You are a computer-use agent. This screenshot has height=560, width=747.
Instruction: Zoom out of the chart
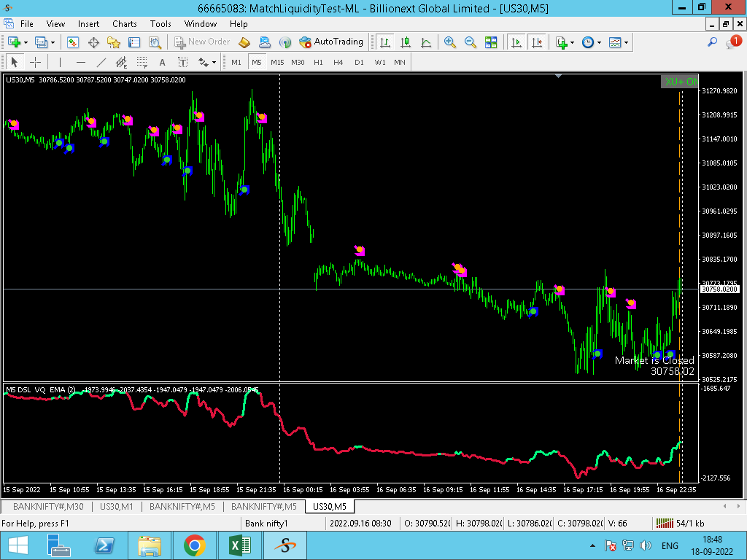pyautogui.click(x=471, y=42)
